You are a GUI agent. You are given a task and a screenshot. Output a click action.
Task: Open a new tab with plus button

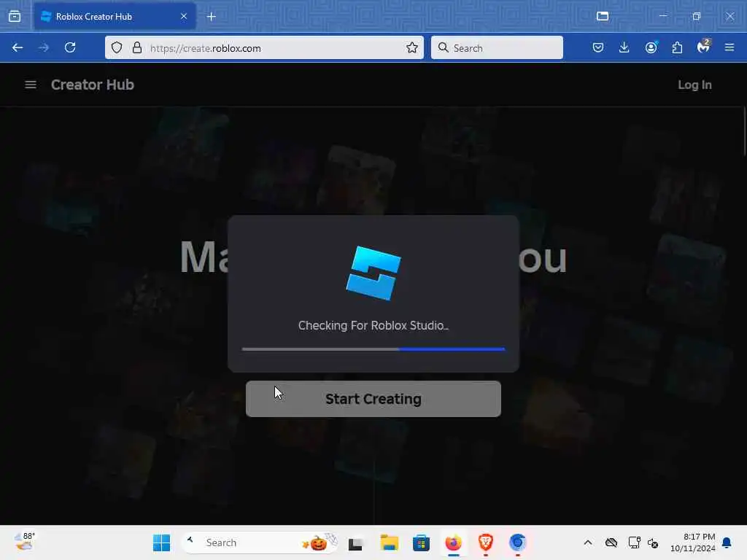click(212, 17)
